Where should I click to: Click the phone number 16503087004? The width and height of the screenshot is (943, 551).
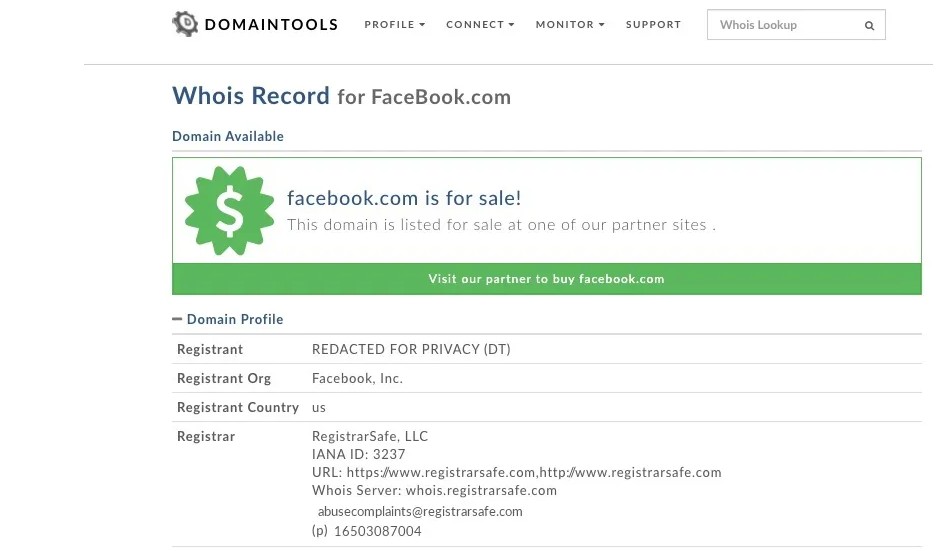click(377, 531)
